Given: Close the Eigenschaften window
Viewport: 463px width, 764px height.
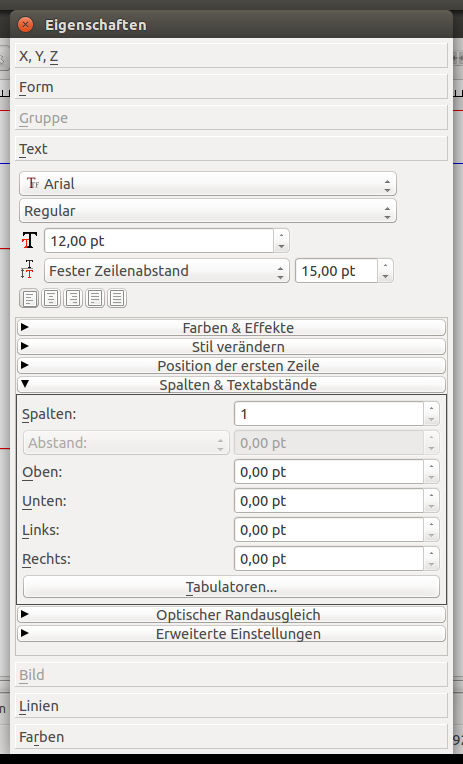Looking at the screenshot, I should coord(25,24).
